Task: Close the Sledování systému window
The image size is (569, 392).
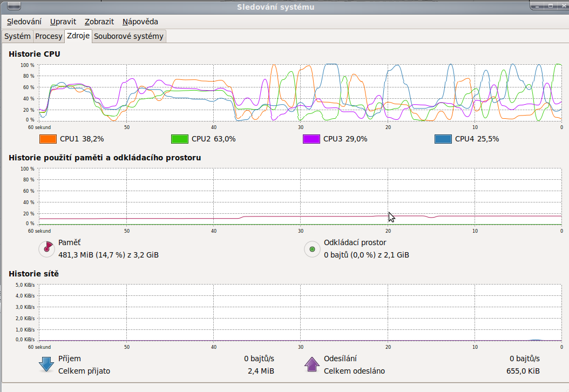Action: (563, 6)
